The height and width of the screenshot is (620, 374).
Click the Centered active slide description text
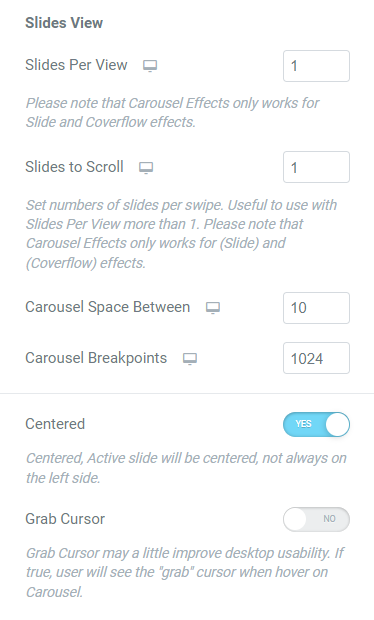(186, 468)
